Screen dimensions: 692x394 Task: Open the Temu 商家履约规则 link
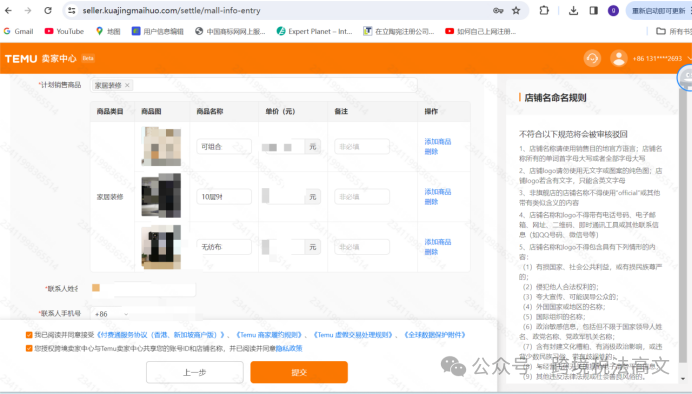(270, 335)
